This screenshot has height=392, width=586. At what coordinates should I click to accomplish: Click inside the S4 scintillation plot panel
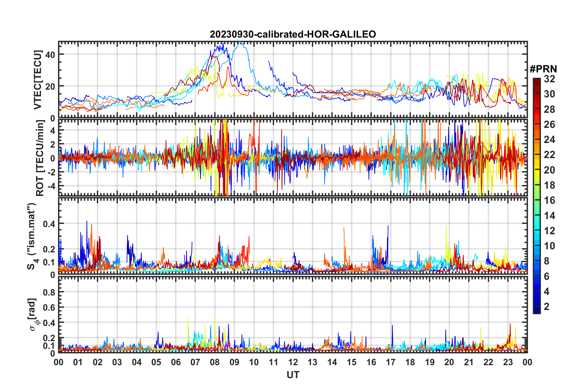[x=293, y=236]
